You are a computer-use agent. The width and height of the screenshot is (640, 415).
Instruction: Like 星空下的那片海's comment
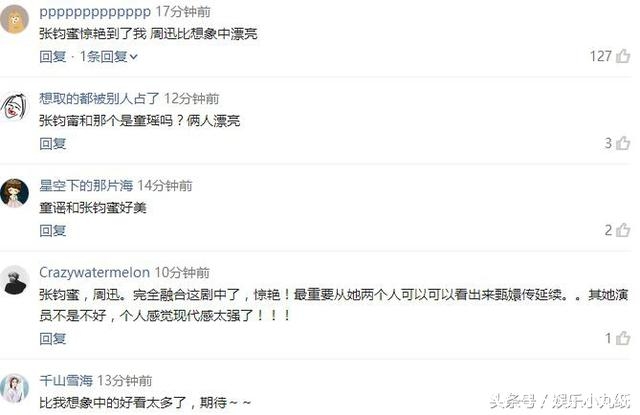pyautogui.click(x=623, y=230)
